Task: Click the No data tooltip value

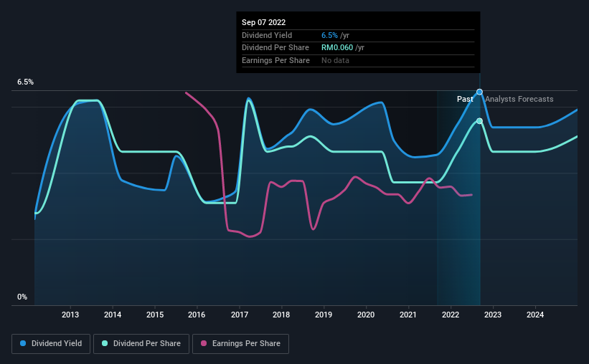Action: tap(335, 60)
